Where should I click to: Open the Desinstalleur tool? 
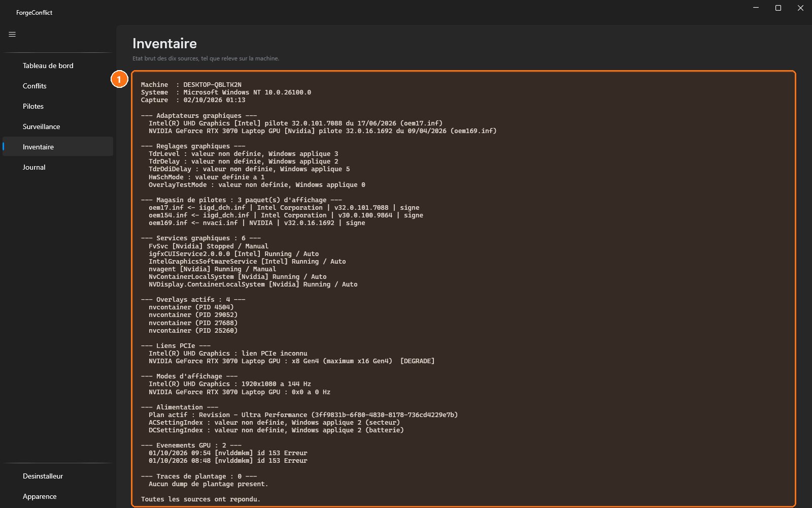click(58, 476)
